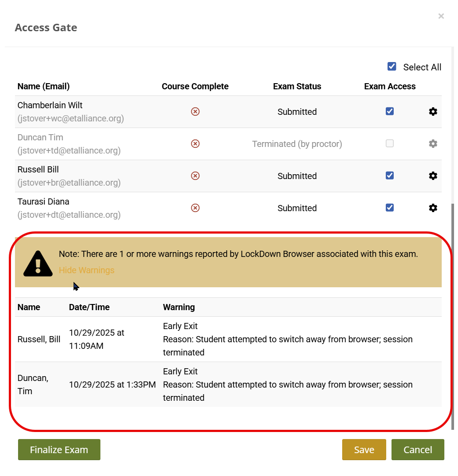Uncheck Exam Access for Chamberlain Wilt
The image size is (458, 476).
pos(390,112)
